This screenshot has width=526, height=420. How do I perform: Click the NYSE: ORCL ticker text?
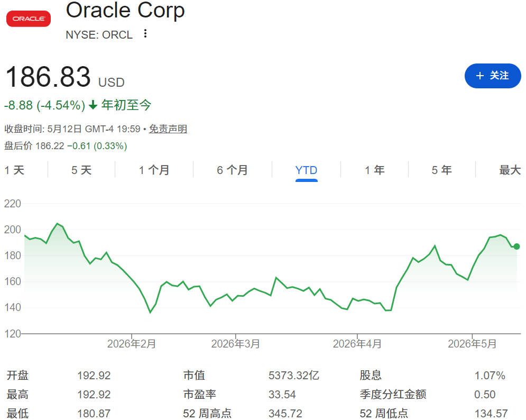[99, 35]
